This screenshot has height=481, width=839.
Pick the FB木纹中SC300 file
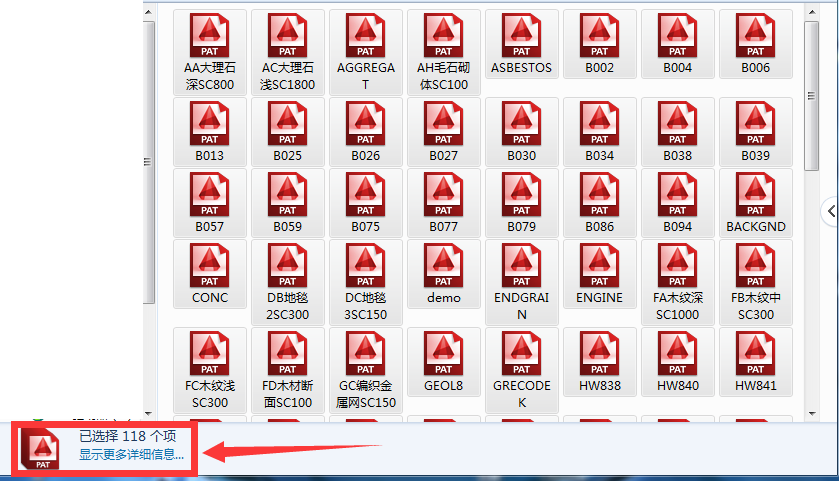pyautogui.click(x=756, y=282)
